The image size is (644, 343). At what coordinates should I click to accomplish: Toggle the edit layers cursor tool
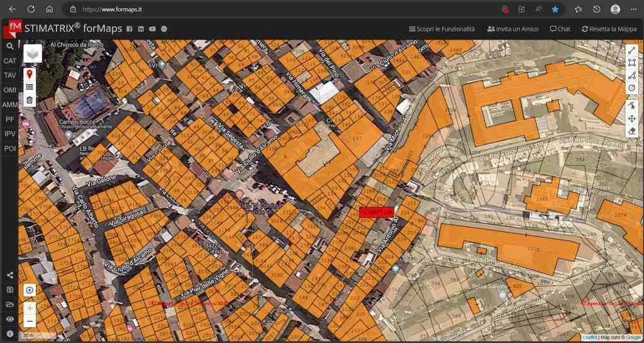632,106
